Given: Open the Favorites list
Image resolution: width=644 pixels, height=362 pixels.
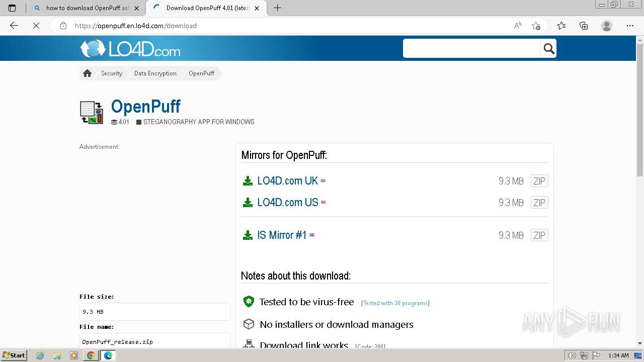Looking at the screenshot, I should pos(561,26).
